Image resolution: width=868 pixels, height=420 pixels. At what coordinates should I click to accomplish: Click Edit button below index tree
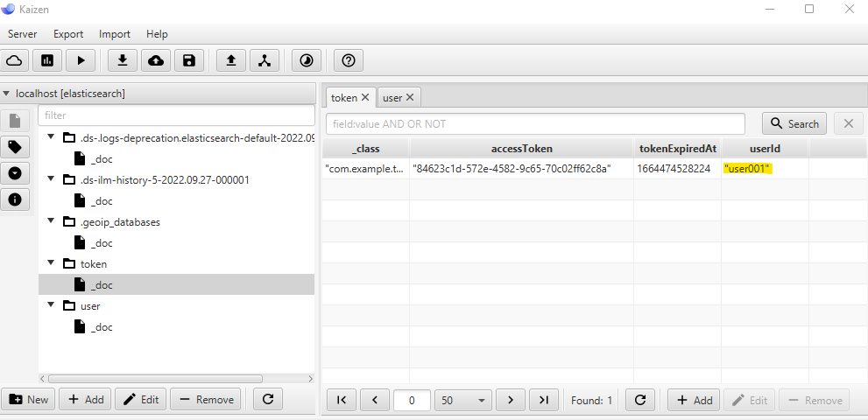click(x=141, y=400)
